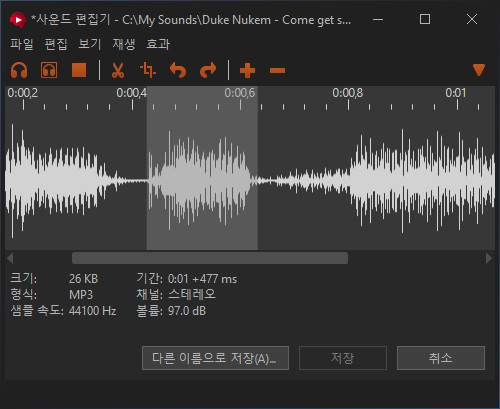This screenshot has width=500, height=409.
Task: Redo edit arrow icon
Action: pyautogui.click(x=208, y=70)
